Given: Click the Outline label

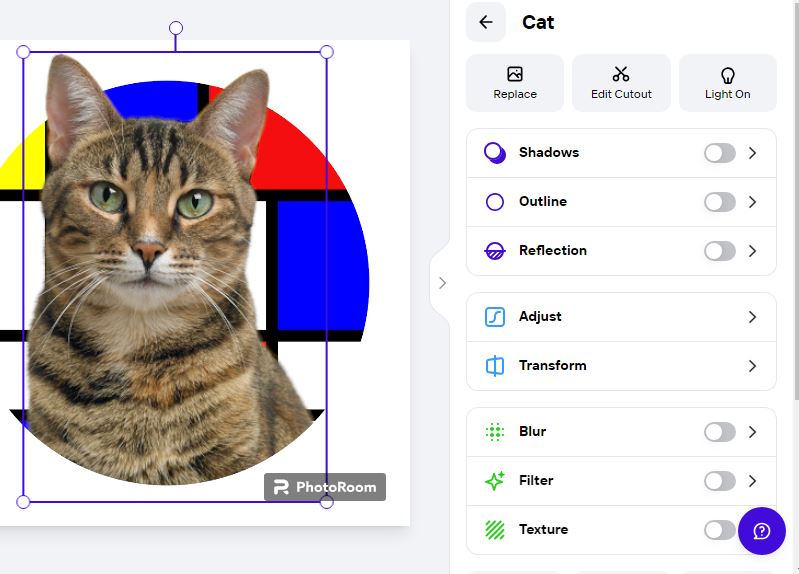Looking at the screenshot, I should [x=543, y=201].
